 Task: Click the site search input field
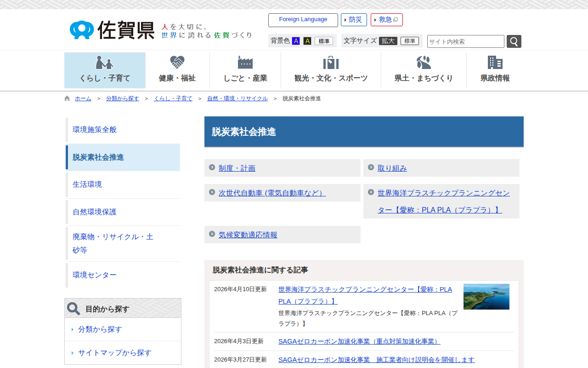465,41
